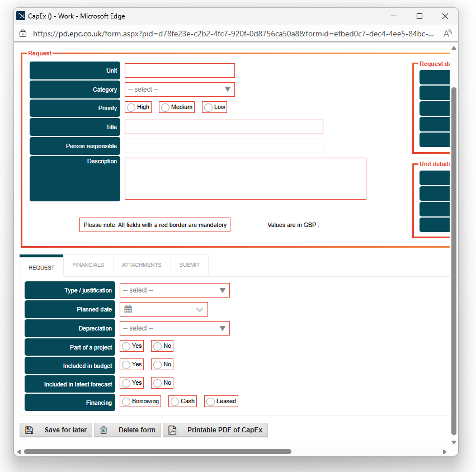Viewport: 476px width, 472px height.
Task: Select the High priority radio button
Action: 130,107
